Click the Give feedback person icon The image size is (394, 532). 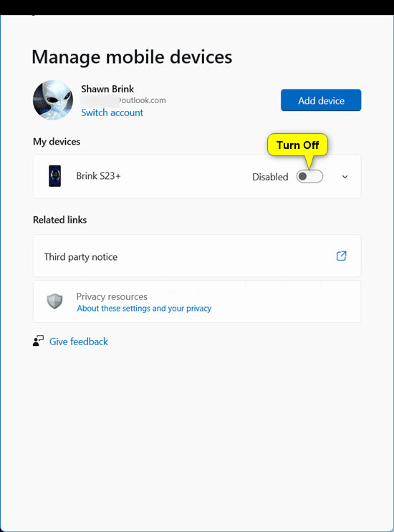(39, 341)
